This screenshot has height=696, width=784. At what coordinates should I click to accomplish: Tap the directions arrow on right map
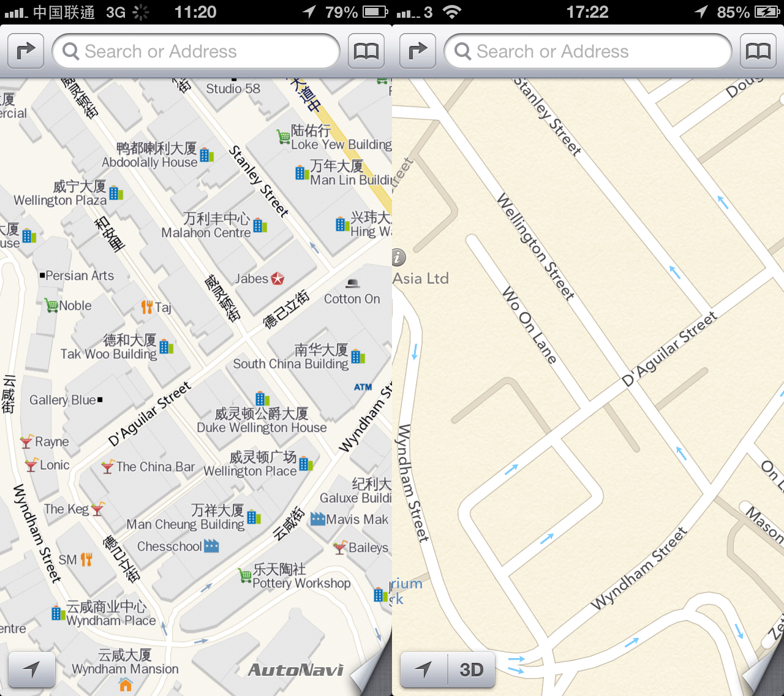[x=418, y=51]
